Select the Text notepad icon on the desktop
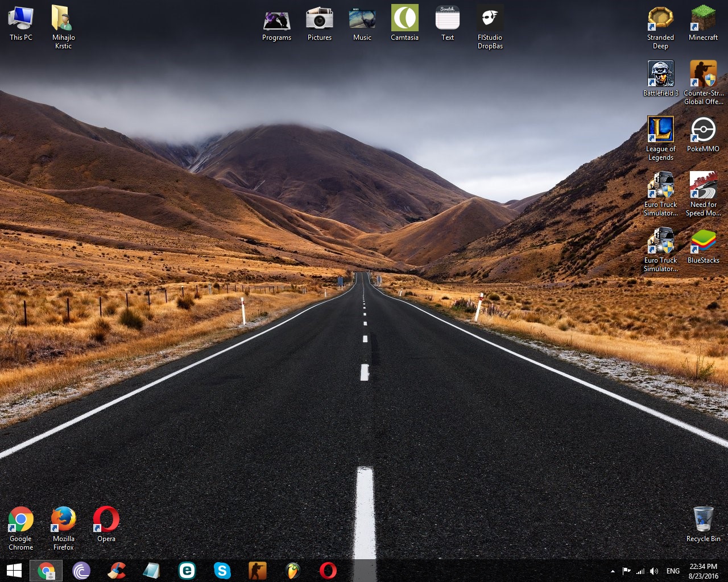The height and width of the screenshot is (582, 728). pyautogui.click(x=448, y=23)
